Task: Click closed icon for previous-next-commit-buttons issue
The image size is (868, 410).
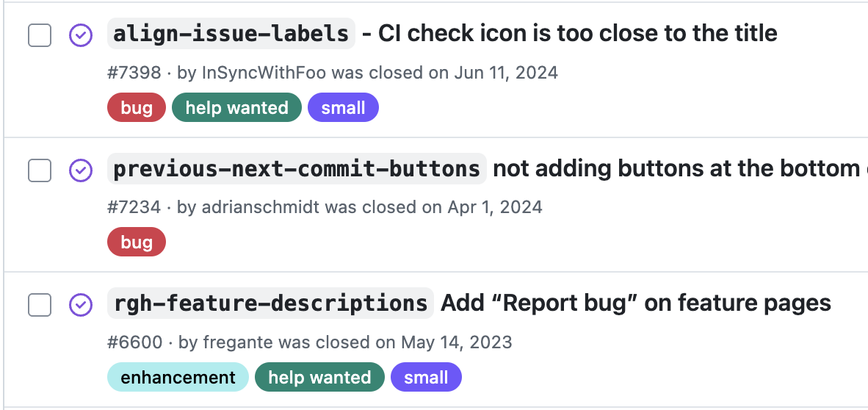Action: [x=80, y=170]
